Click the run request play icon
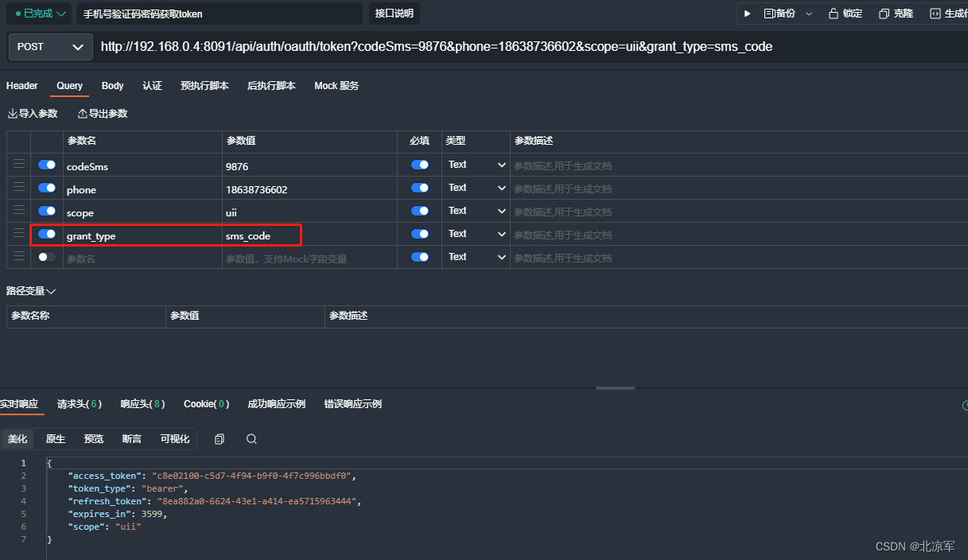968x560 pixels. click(x=748, y=13)
